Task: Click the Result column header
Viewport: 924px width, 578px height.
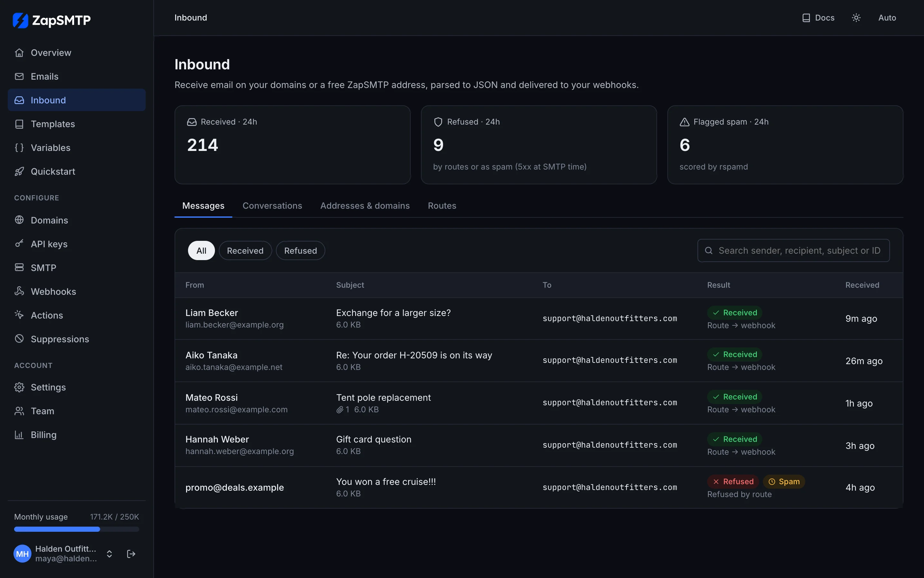Action: click(718, 285)
